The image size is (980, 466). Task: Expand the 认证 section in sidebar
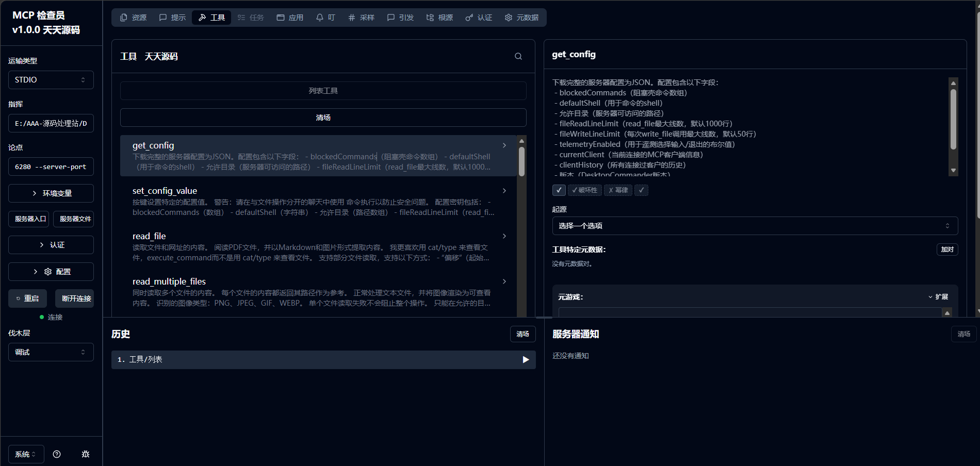[51, 245]
